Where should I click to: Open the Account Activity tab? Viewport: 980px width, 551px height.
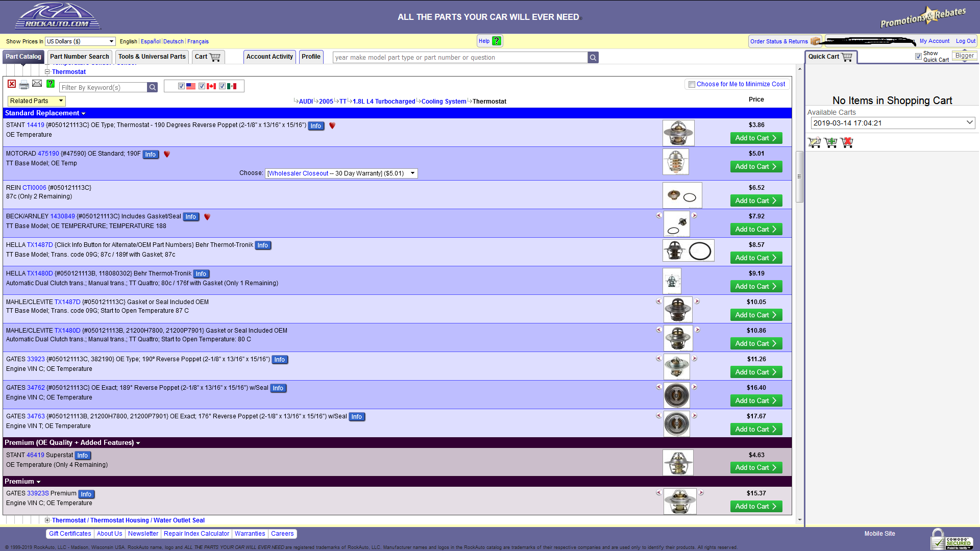(269, 57)
